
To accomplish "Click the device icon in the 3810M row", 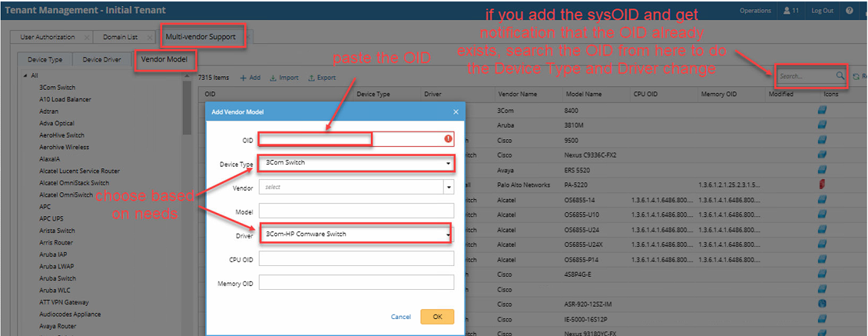I will [x=822, y=125].
